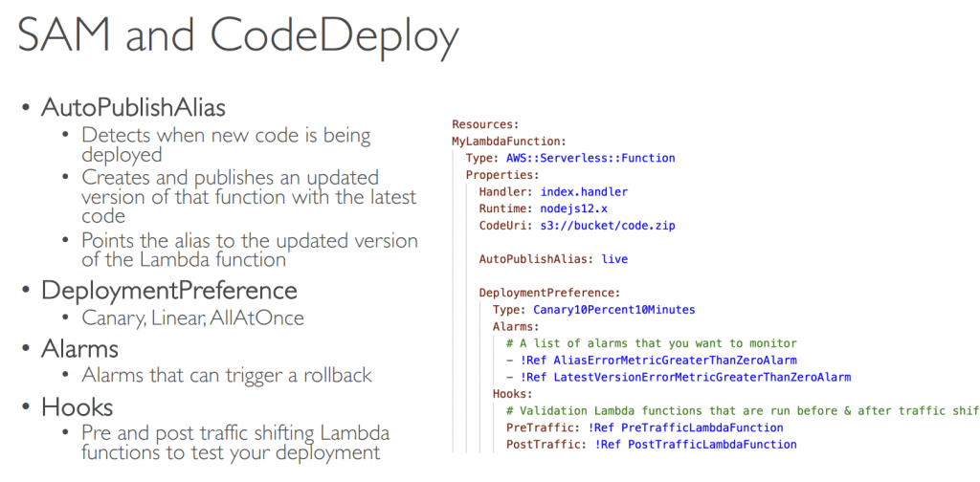Image resolution: width=980 pixels, height=482 pixels.
Task: Select the "DeploymentPreference" bullet heading
Action: pos(168,291)
